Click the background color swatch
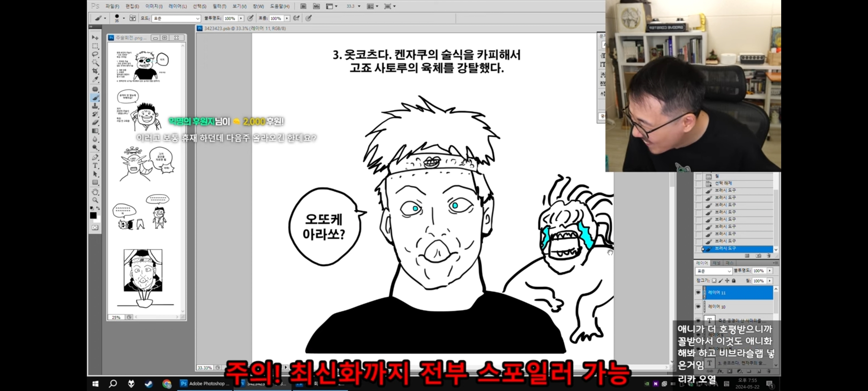The image size is (868, 391). click(98, 220)
